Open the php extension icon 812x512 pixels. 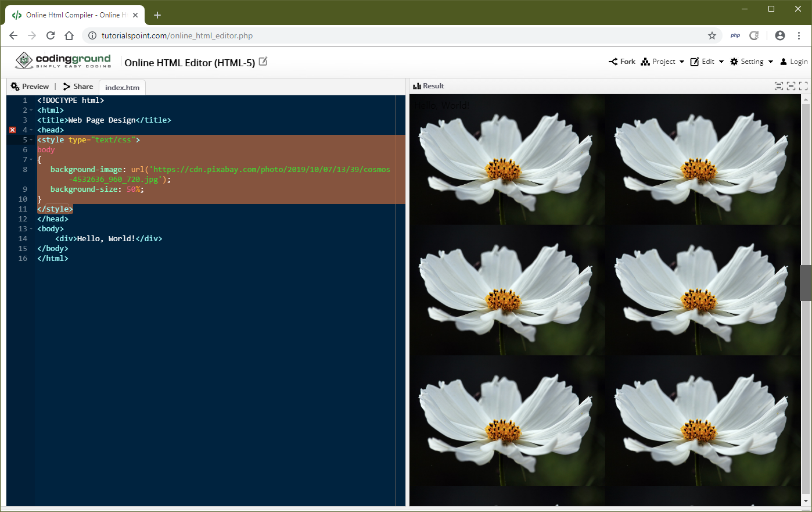735,35
